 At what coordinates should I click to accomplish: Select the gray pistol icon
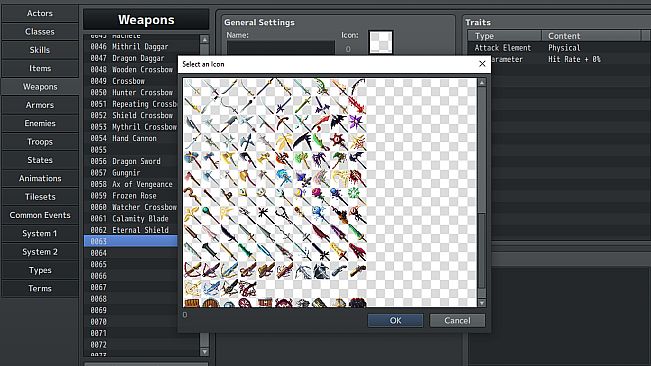click(x=339, y=270)
